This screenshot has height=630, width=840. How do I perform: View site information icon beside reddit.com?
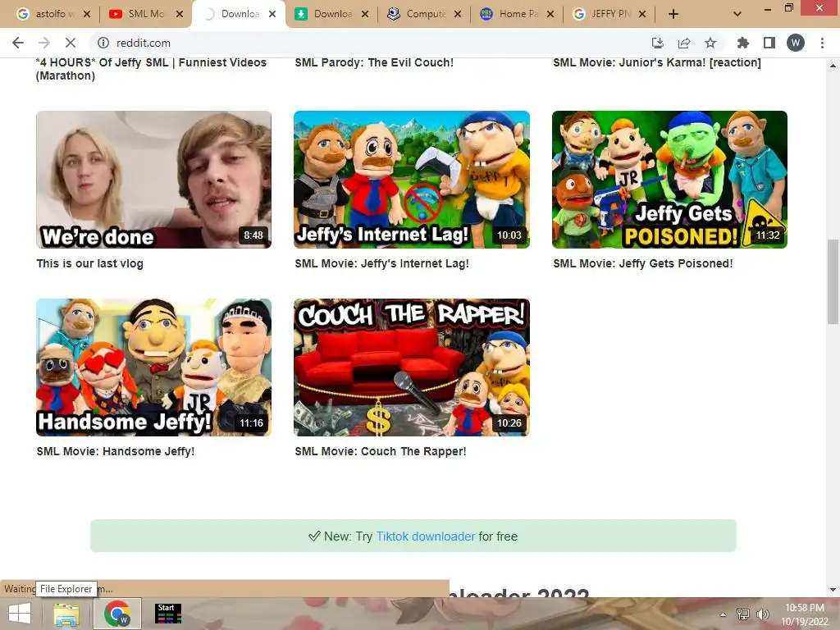click(103, 43)
